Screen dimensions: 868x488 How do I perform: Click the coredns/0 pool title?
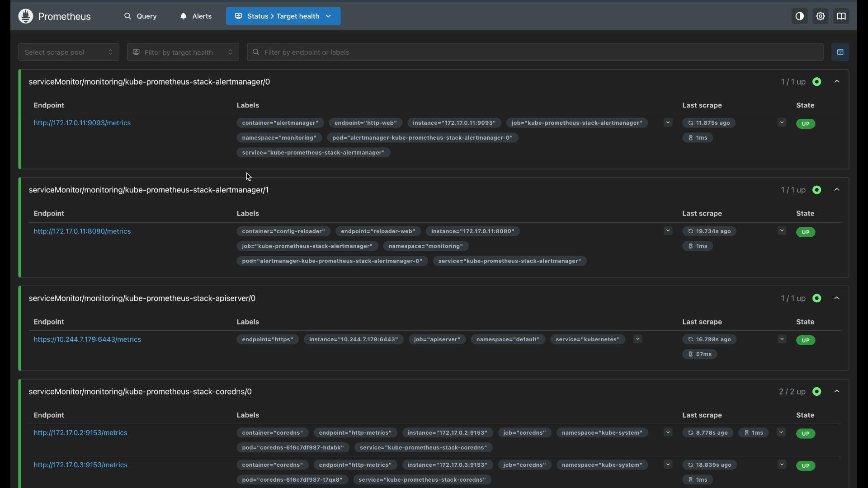[141, 392]
